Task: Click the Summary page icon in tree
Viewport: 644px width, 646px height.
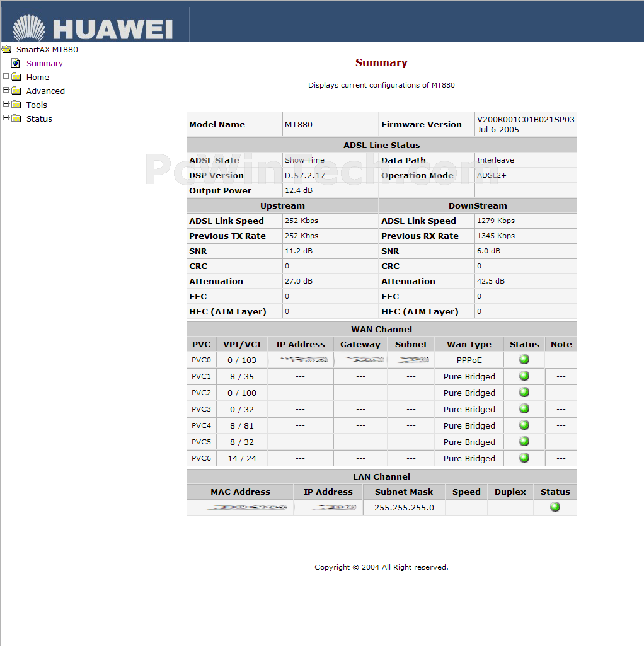Action: [x=16, y=63]
